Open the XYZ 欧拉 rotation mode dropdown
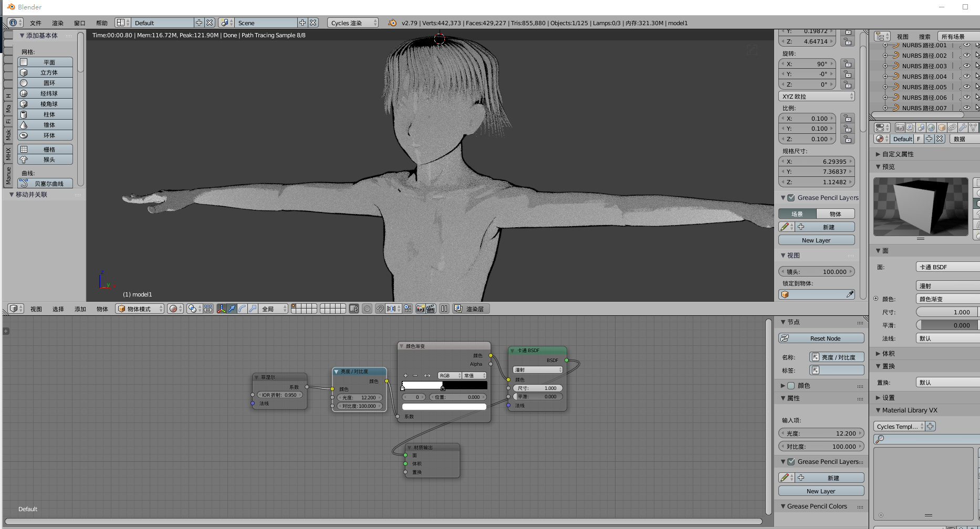The height and width of the screenshot is (529, 980). (817, 97)
